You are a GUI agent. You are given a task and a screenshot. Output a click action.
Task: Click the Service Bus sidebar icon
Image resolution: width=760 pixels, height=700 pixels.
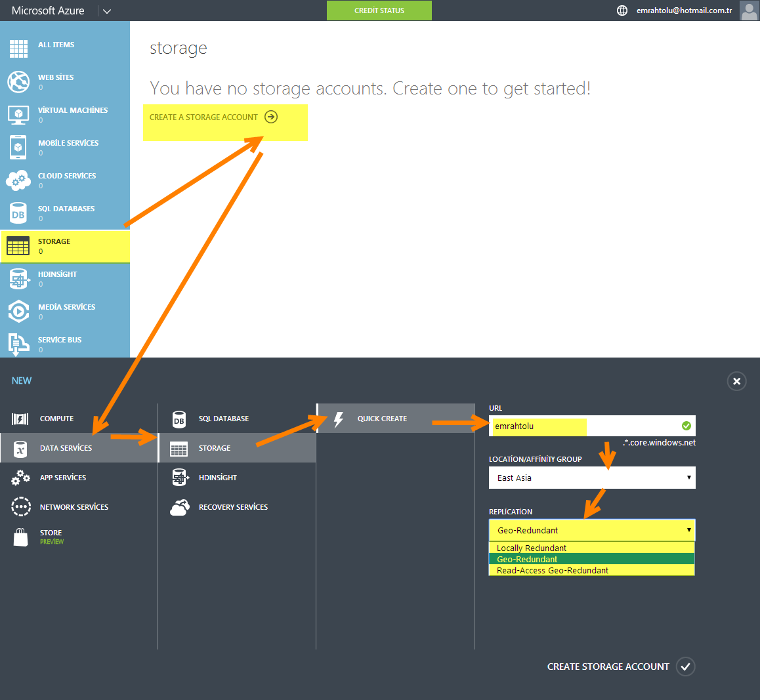coord(18,344)
